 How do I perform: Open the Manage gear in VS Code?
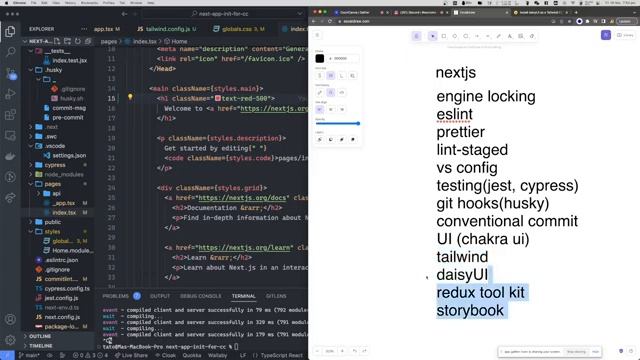(x=11, y=340)
